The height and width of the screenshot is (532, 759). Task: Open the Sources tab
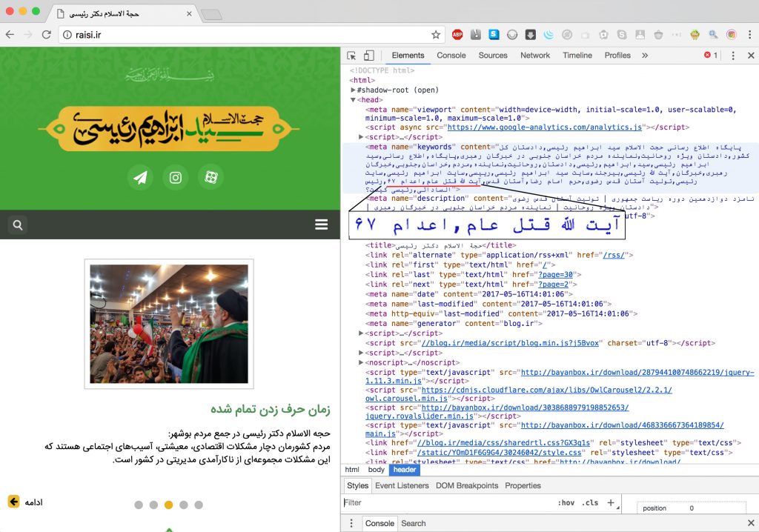[x=493, y=55]
